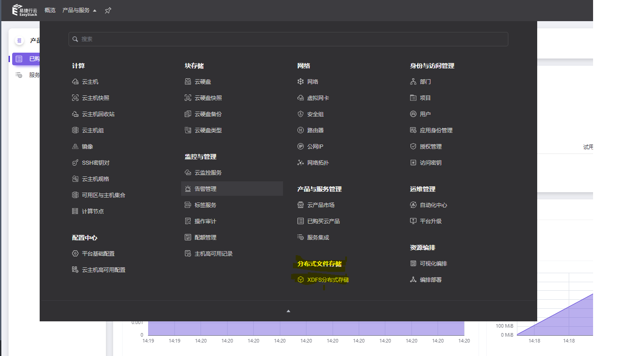Image resolution: width=644 pixels, height=356 pixels.
Task: Collapse the mega menu with bottom arrow
Action: (x=288, y=311)
